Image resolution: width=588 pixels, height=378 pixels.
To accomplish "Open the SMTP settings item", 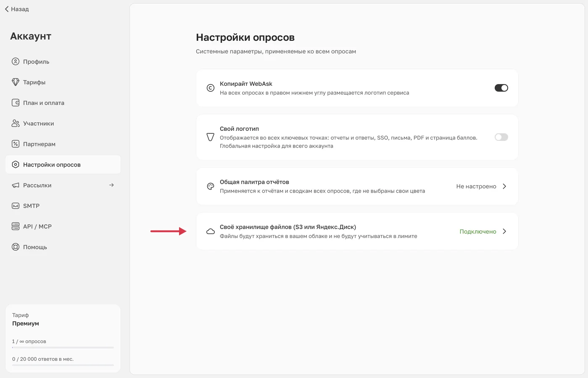I will pos(63,206).
